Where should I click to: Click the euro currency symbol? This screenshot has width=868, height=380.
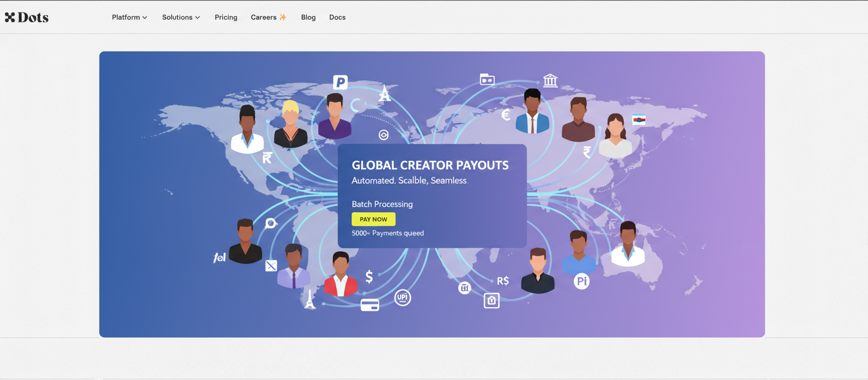506,115
